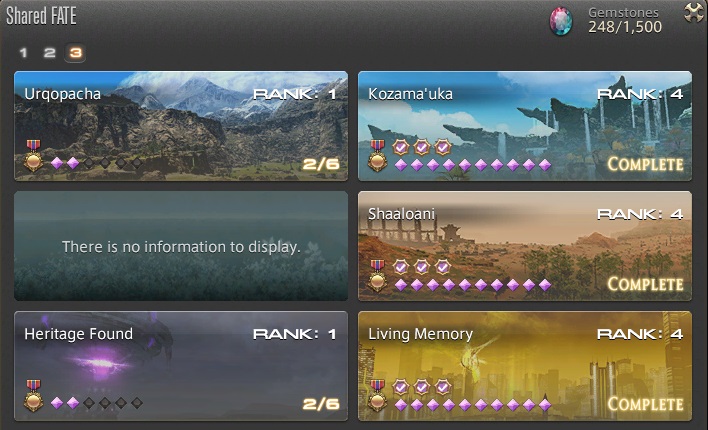
Task: Click second checkmark badge in Living Memory
Action: click(x=422, y=387)
